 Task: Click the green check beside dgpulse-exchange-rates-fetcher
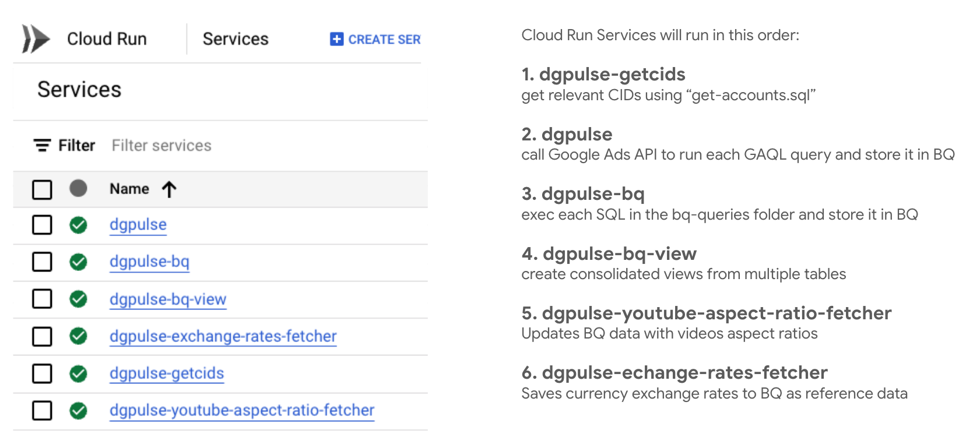pos(78,336)
